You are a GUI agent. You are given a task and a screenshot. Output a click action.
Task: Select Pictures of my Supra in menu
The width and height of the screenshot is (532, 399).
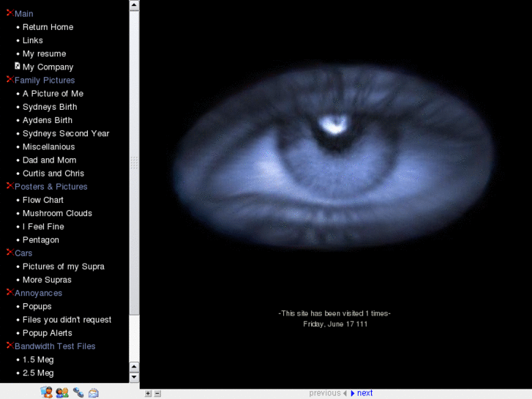(63, 266)
